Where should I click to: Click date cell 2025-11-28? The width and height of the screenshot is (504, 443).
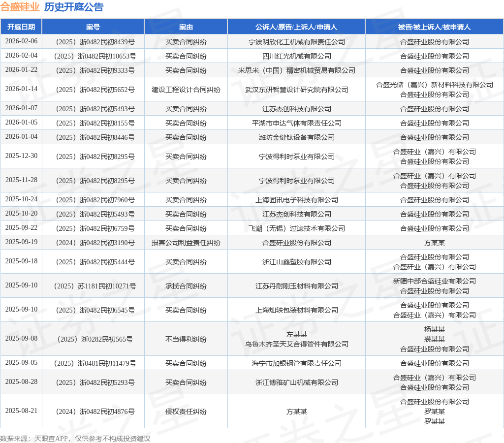tap(21, 180)
